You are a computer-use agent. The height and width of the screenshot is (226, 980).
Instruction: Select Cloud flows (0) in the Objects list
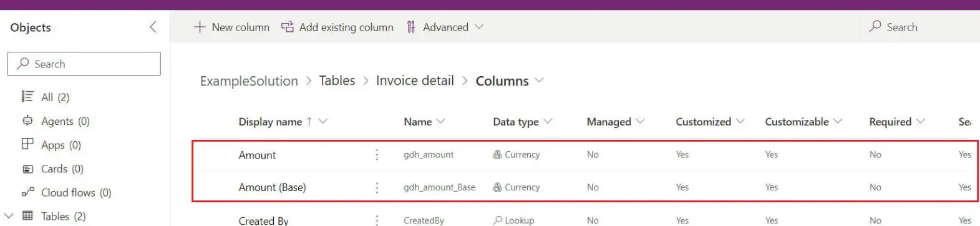pos(76,192)
